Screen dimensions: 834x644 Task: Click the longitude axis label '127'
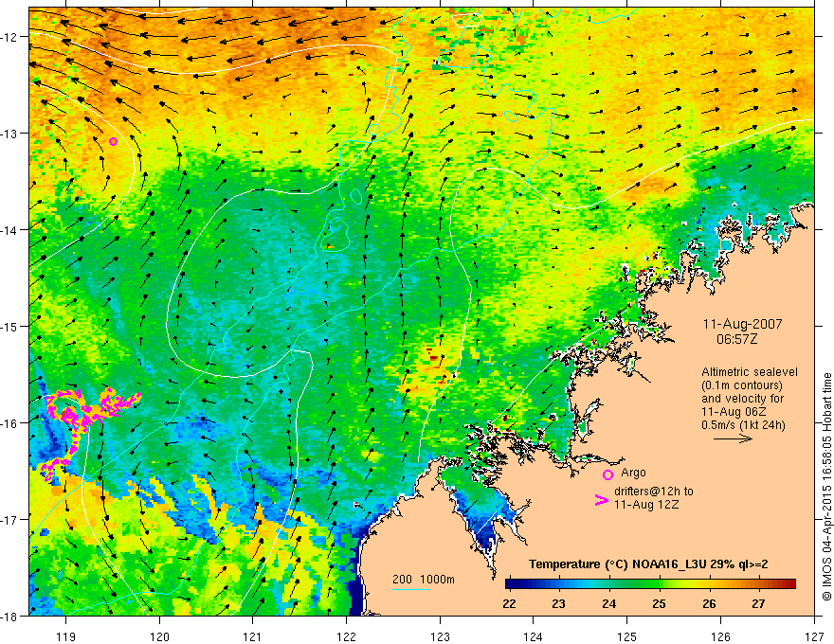814,636
